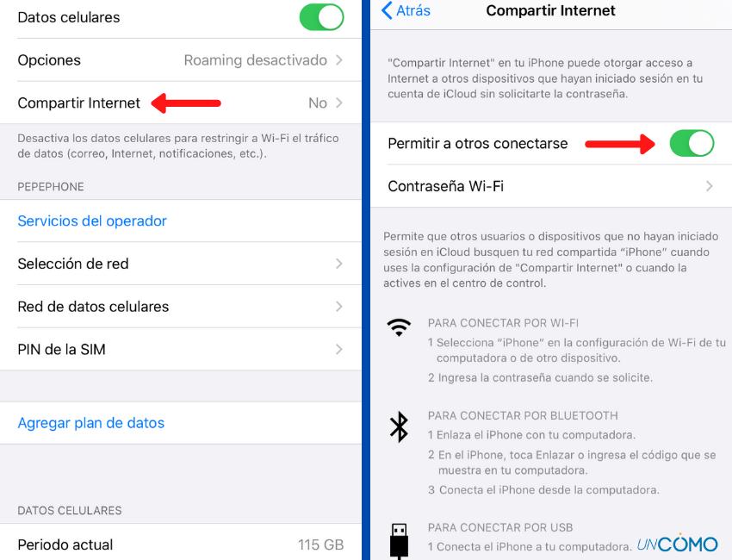
Task: Open Opciones roaming chevron
Action: 339,60
